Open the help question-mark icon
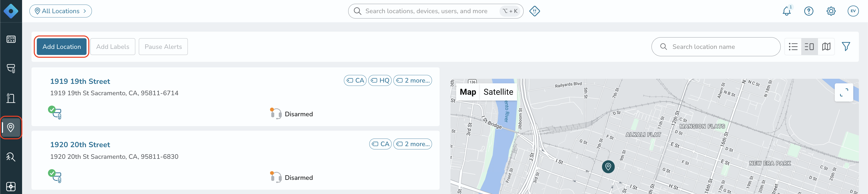This screenshot has width=868, height=194. click(x=809, y=11)
